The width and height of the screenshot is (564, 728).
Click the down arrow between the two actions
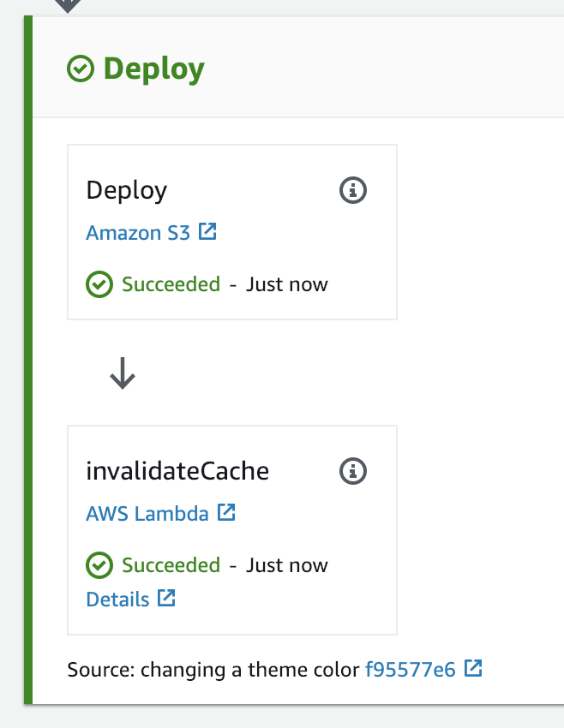click(123, 373)
